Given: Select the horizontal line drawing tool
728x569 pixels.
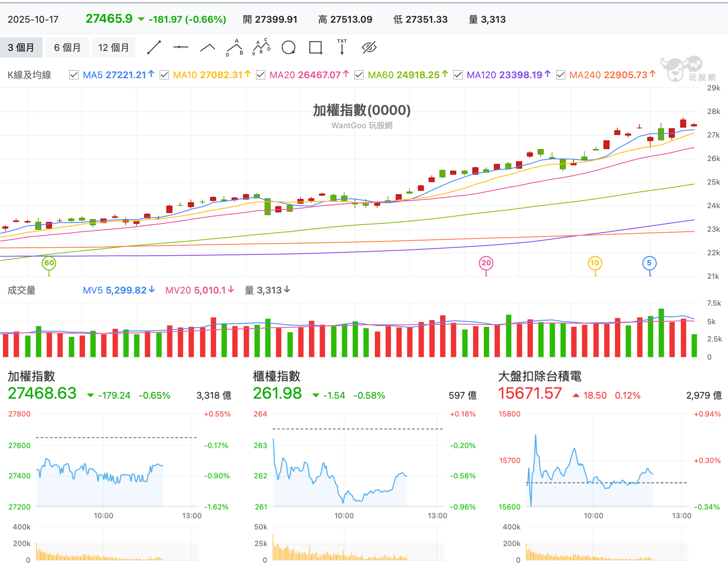Looking at the screenshot, I should click(181, 48).
